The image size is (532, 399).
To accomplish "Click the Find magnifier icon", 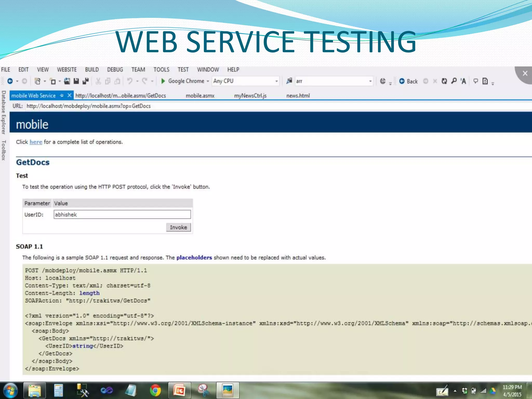I will click(x=454, y=81).
